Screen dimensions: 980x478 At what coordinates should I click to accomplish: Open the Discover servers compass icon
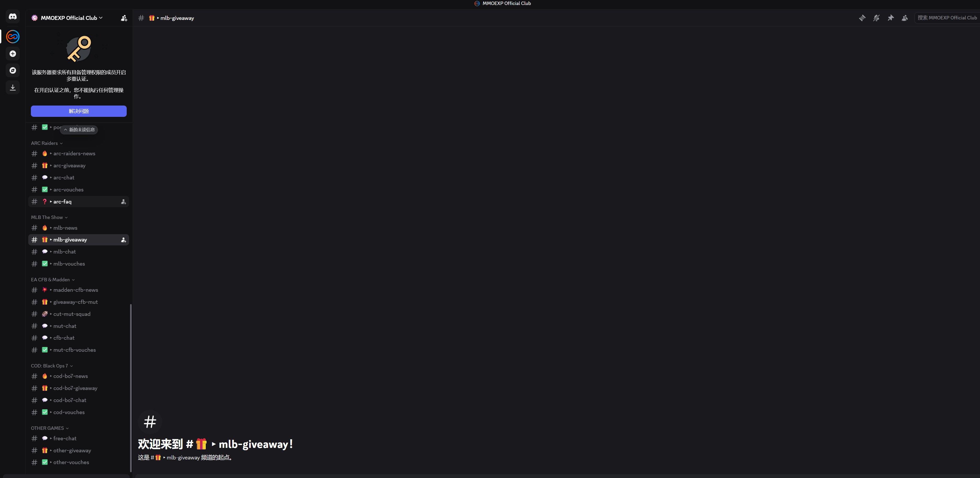[x=13, y=70]
